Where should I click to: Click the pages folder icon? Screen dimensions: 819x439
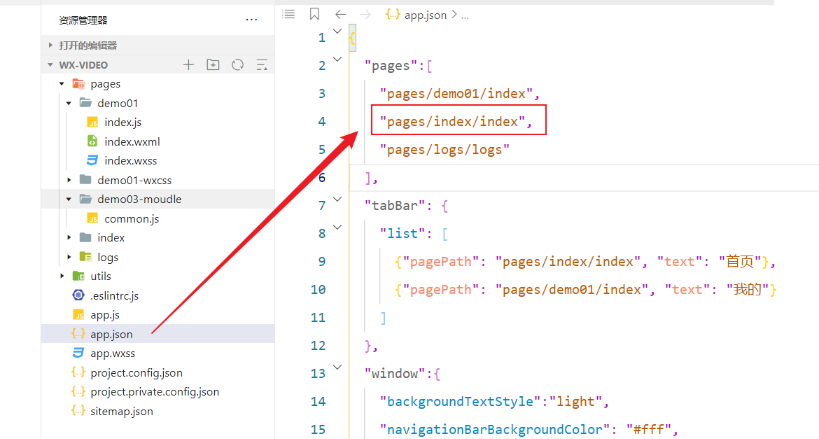(x=79, y=84)
